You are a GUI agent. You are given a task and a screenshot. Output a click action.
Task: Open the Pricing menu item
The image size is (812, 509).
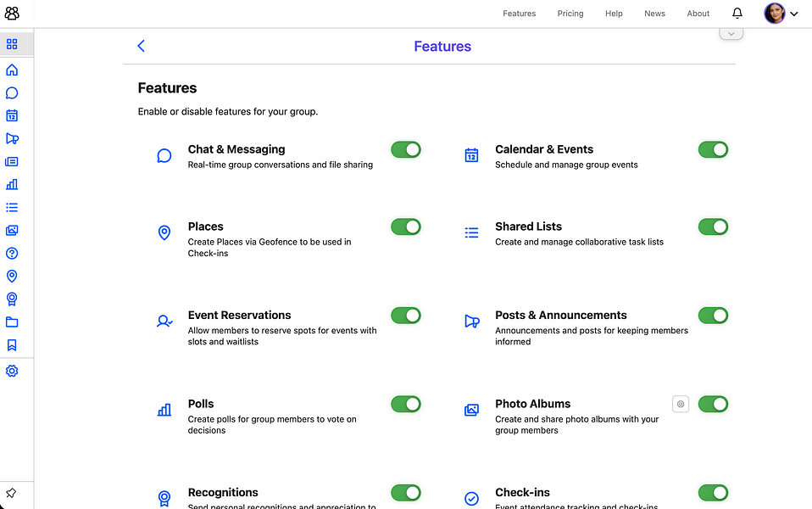[x=570, y=14]
